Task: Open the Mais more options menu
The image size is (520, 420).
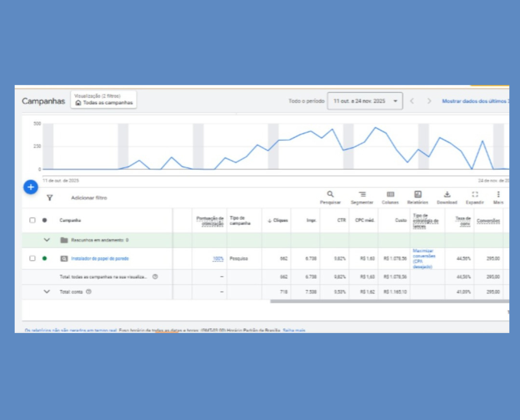Action: 498,194
